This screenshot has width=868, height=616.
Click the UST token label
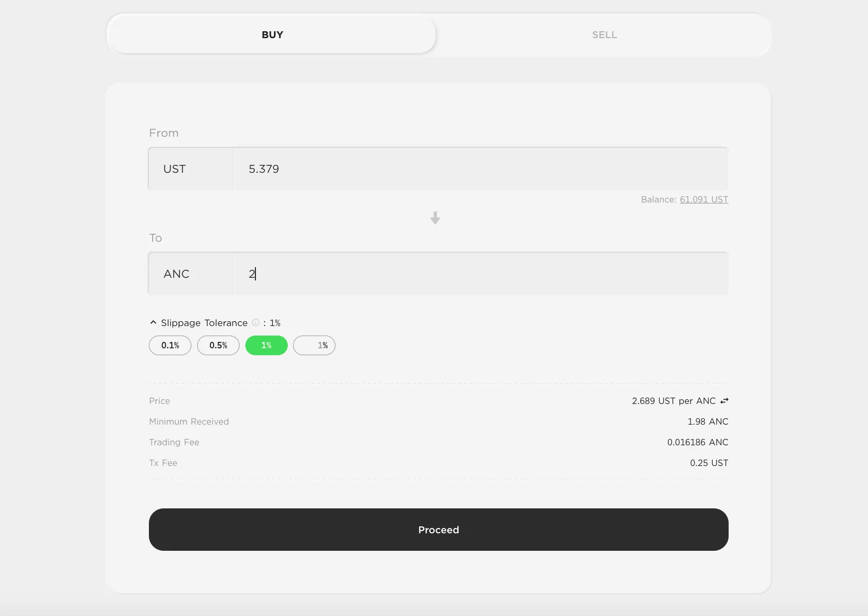pyautogui.click(x=174, y=169)
